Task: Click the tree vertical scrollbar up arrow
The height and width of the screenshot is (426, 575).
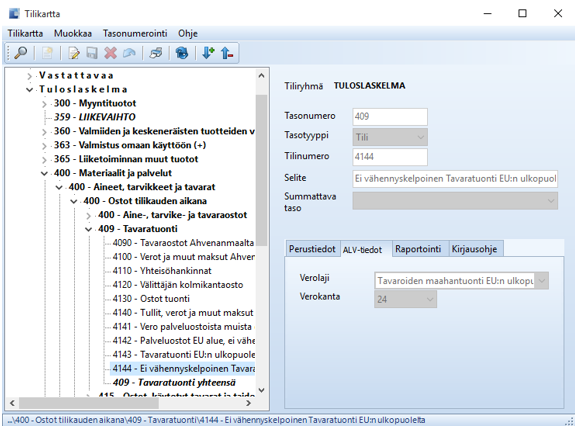Action: tap(261, 76)
